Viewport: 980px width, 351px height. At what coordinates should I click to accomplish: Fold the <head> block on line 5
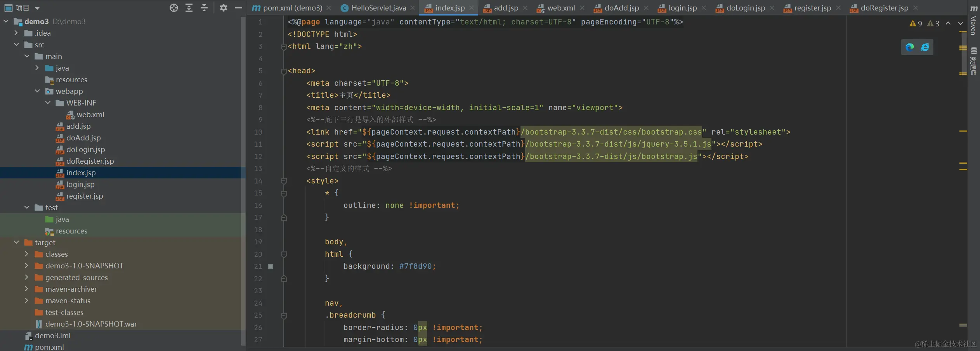[x=284, y=71]
